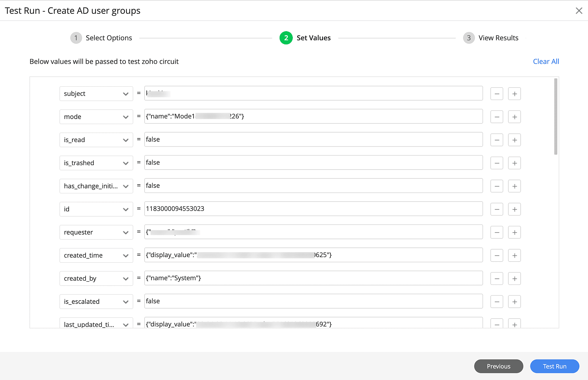Click minus icon beside is_read row

[497, 140]
